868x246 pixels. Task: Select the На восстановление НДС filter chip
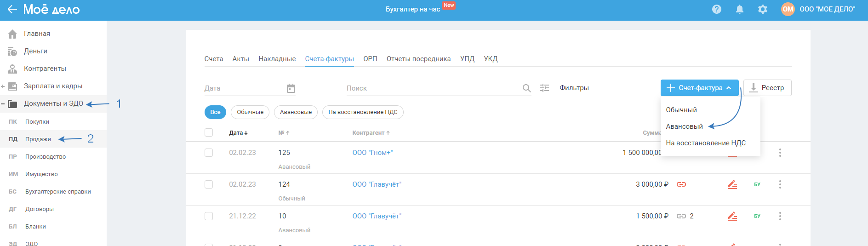[363, 112]
